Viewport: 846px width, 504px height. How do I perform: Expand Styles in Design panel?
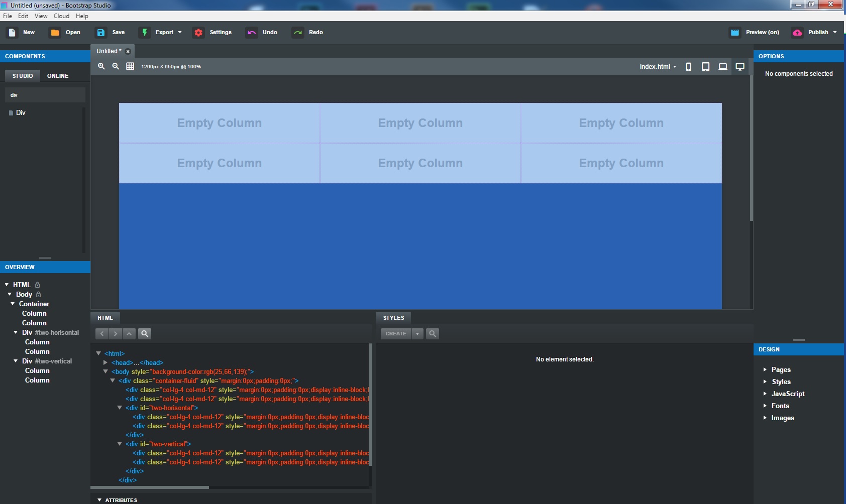point(765,382)
